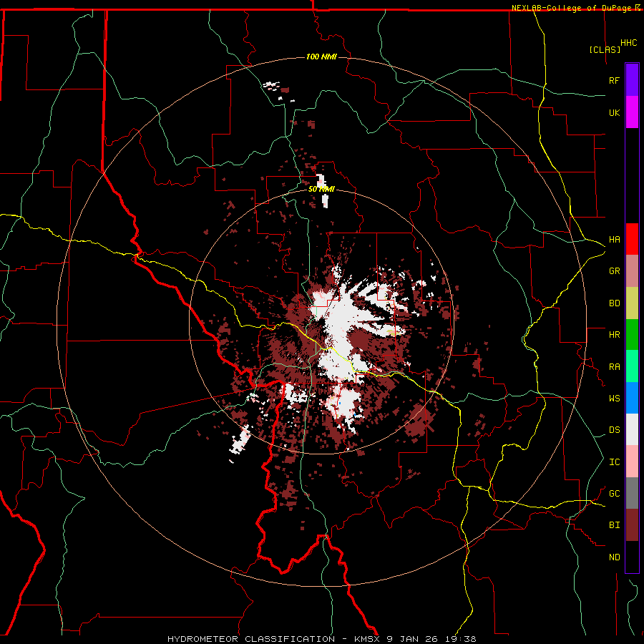This screenshot has height=644, width=644.
Task: Select the GR legend color block
Action: [x=632, y=271]
